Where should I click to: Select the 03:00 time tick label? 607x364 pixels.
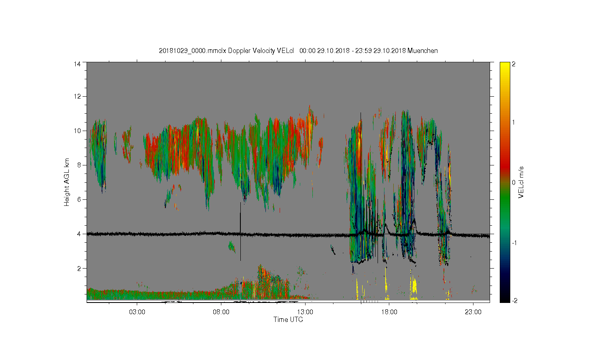tap(137, 312)
